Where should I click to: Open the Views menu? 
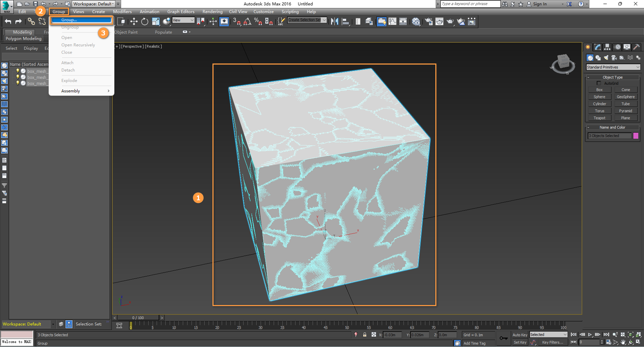pos(79,12)
